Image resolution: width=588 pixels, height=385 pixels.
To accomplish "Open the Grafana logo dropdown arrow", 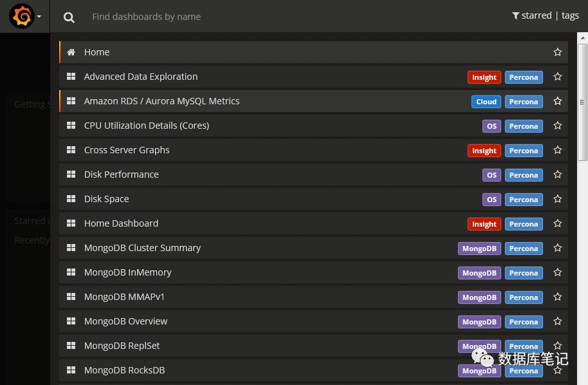I will (39, 17).
